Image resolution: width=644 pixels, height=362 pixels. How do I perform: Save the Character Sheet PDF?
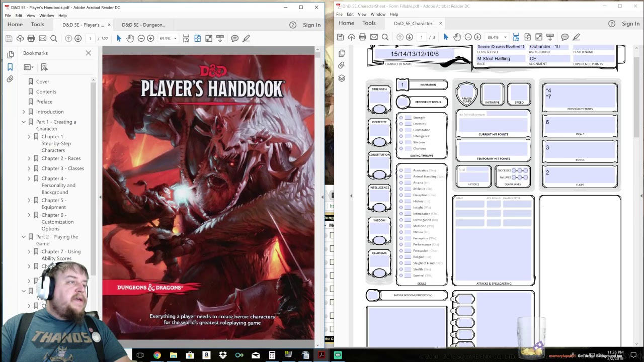pyautogui.click(x=340, y=37)
